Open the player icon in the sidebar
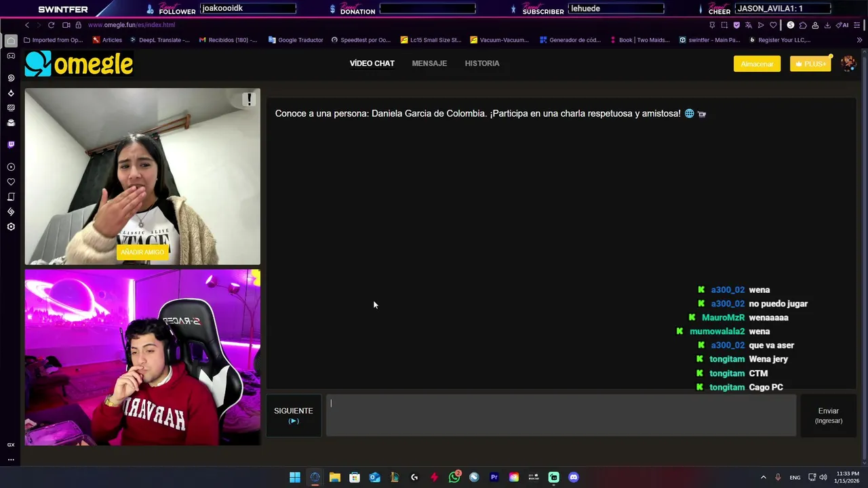Image resolution: width=868 pixels, height=488 pixels. (x=11, y=167)
